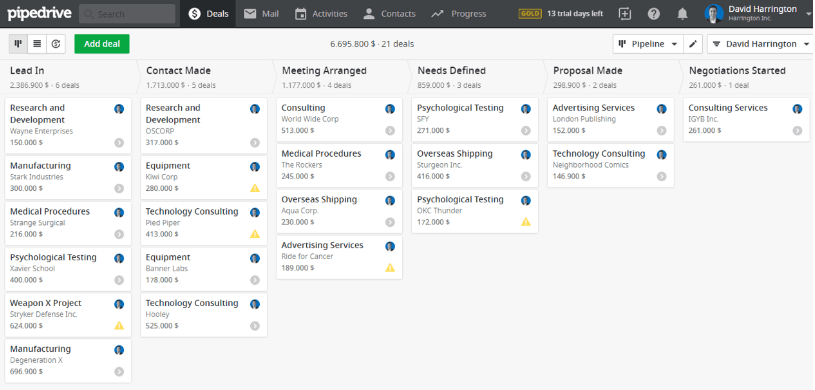The height and width of the screenshot is (390, 815).
Task: Click warning icon on OKC Thunder deal
Action: pos(526,222)
